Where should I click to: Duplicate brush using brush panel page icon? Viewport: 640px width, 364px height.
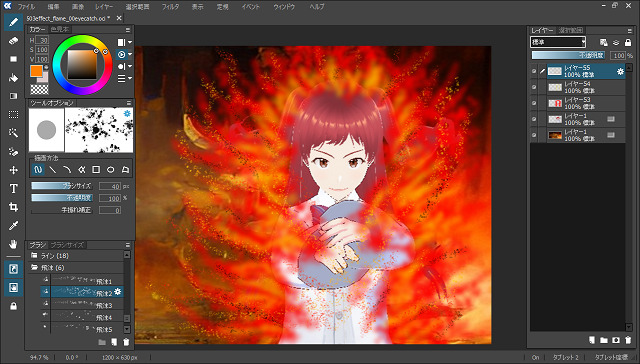[114, 342]
